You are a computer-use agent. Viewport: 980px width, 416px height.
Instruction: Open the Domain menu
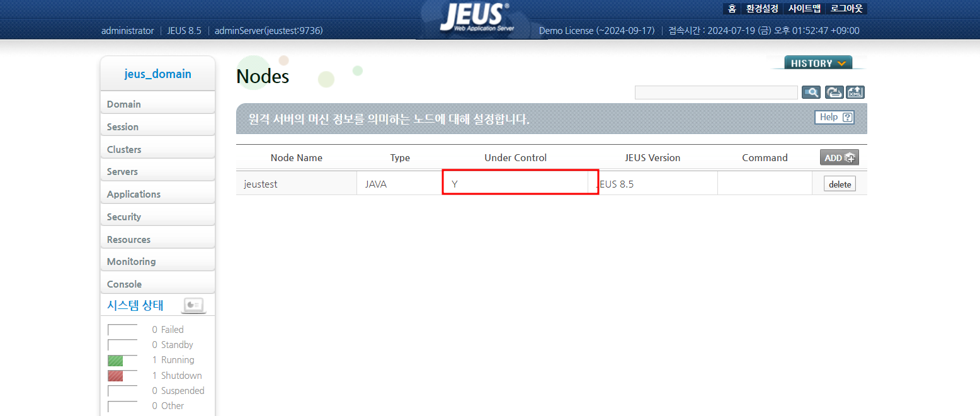pos(157,104)
